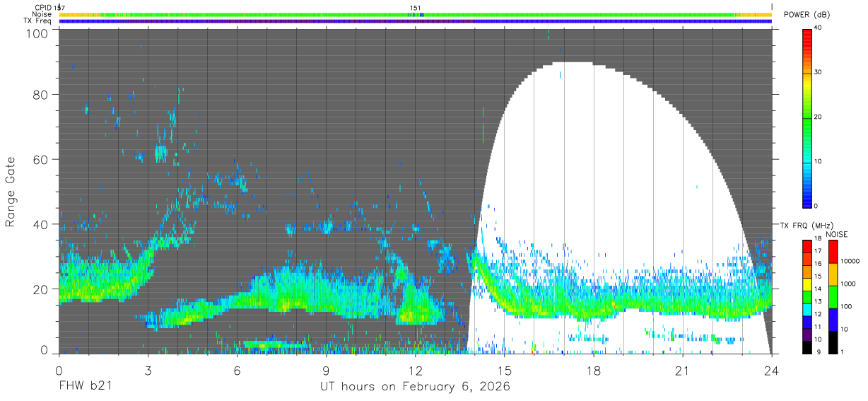
Task: Click the 6 tick label on the UT hours axis
Action: coord(237,371)
